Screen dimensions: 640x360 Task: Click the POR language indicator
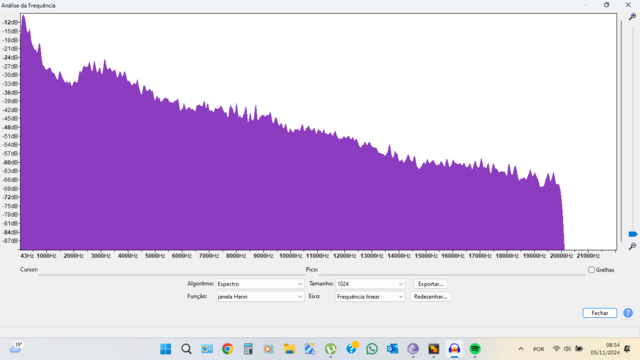[x=538, y=349]
